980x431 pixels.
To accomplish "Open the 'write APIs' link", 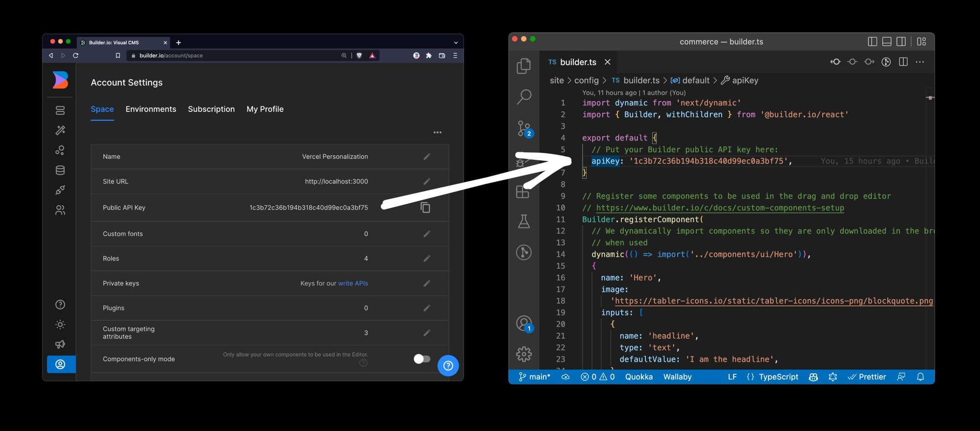I will click(x=353, y=283).
